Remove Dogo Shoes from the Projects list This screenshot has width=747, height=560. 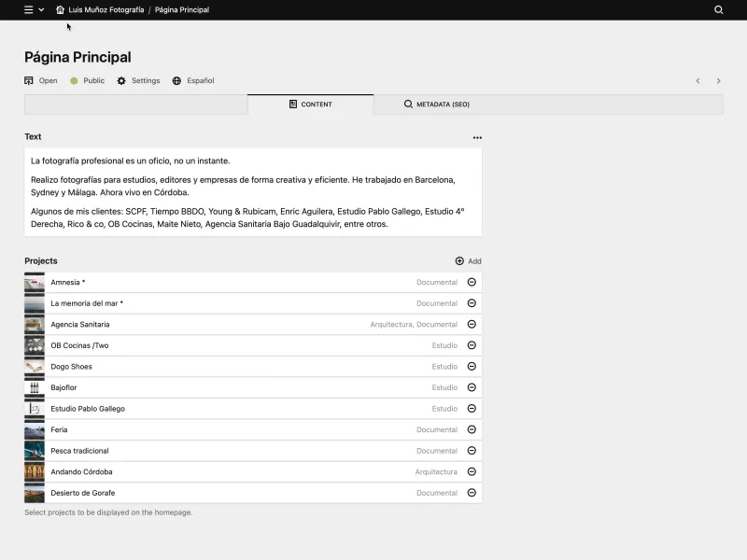tap(472, 366)
